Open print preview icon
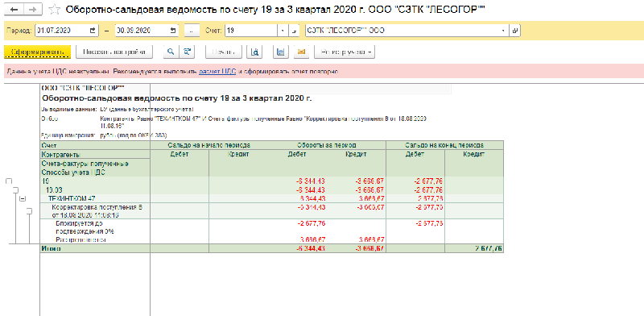The width and height of the screenshot is (644, 316). (254, 52)
